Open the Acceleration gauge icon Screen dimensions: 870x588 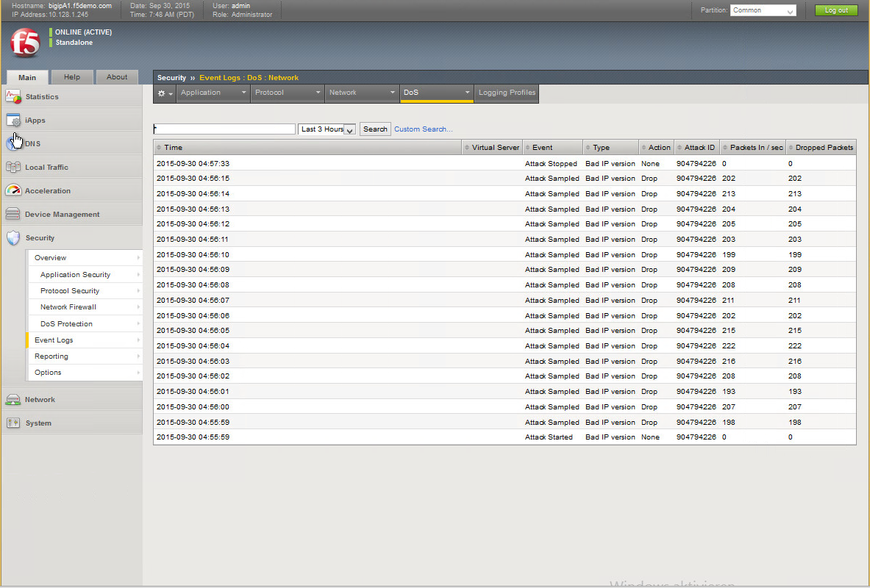pos(13,190)
